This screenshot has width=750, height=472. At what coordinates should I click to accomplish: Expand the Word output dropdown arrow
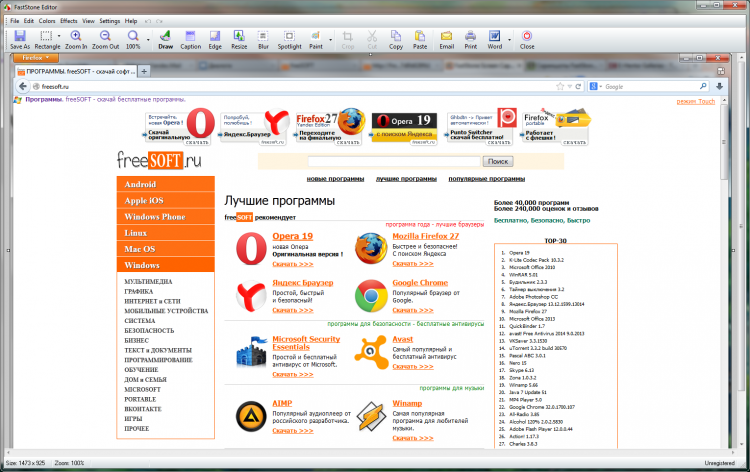[x=509, y=40]
